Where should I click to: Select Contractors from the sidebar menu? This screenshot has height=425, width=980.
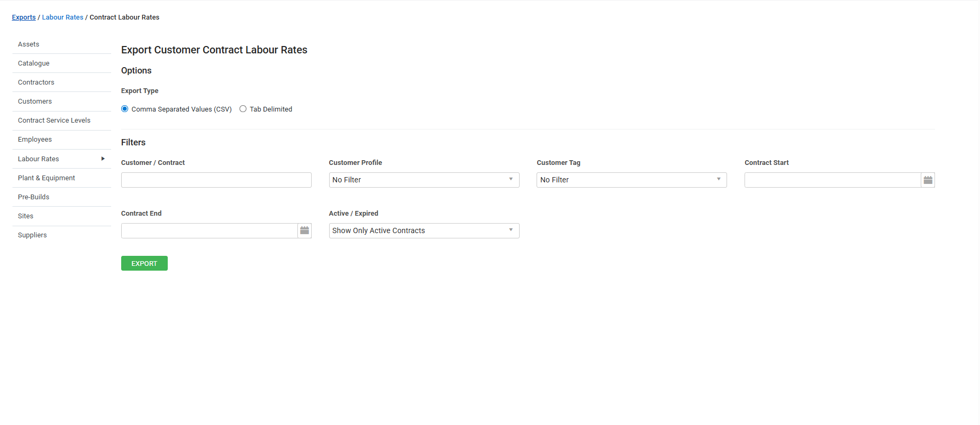tap(36, 82)
